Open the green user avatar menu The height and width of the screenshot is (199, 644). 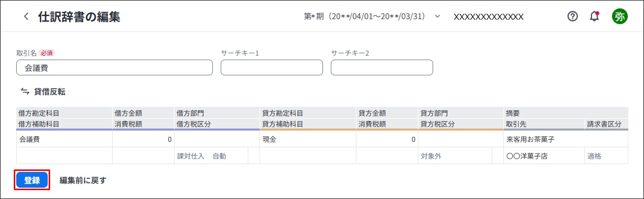click(x=619, y=16)
